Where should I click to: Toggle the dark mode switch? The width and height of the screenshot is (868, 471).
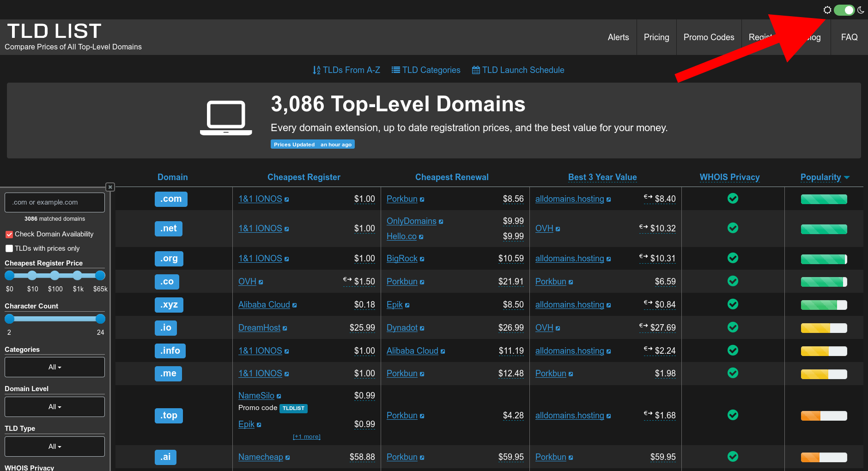[844, 9]
